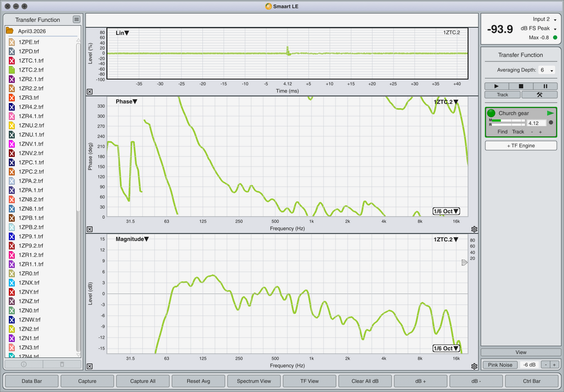Open the Phase 1/6 Oct smoothing dropdown
Image resolution: width=564 pixels, height=392 pixels.
tap(446, 211)
